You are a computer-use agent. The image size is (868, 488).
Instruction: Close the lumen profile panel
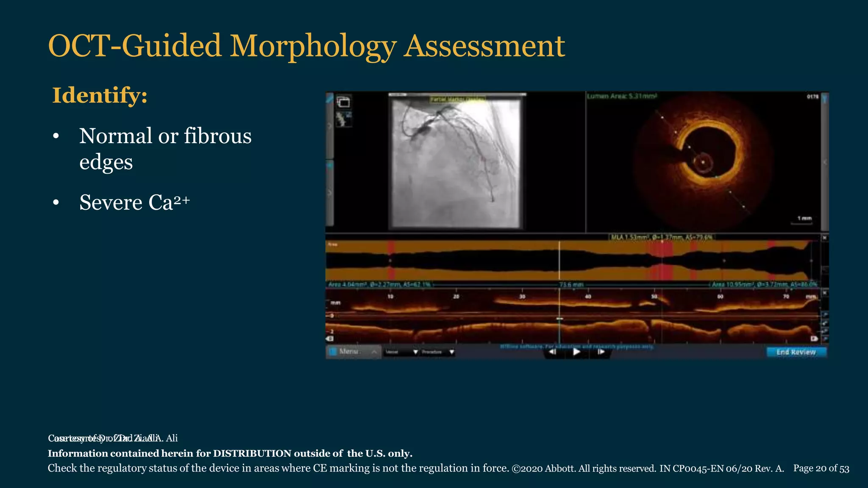pyautogui.click(x=824, y=238)
